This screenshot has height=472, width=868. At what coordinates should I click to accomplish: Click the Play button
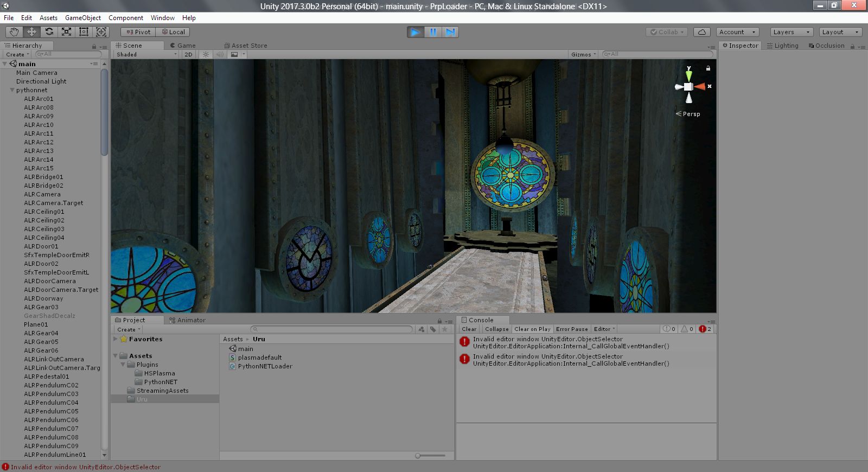point(416,32)
